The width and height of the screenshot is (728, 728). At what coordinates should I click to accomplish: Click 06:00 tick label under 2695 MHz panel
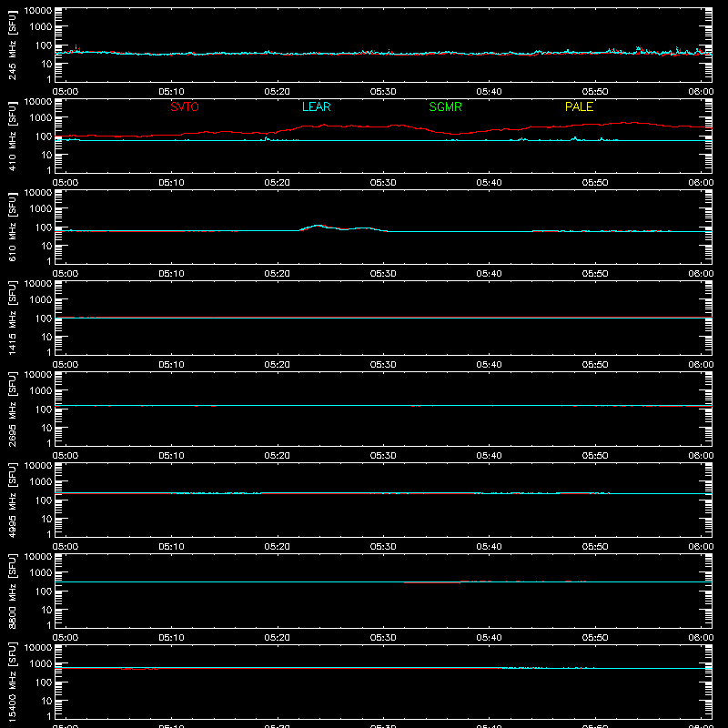click(x=701, y=456)
